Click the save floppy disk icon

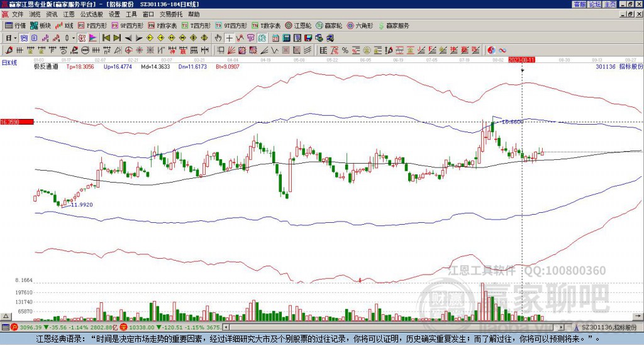tap(308, 38)
